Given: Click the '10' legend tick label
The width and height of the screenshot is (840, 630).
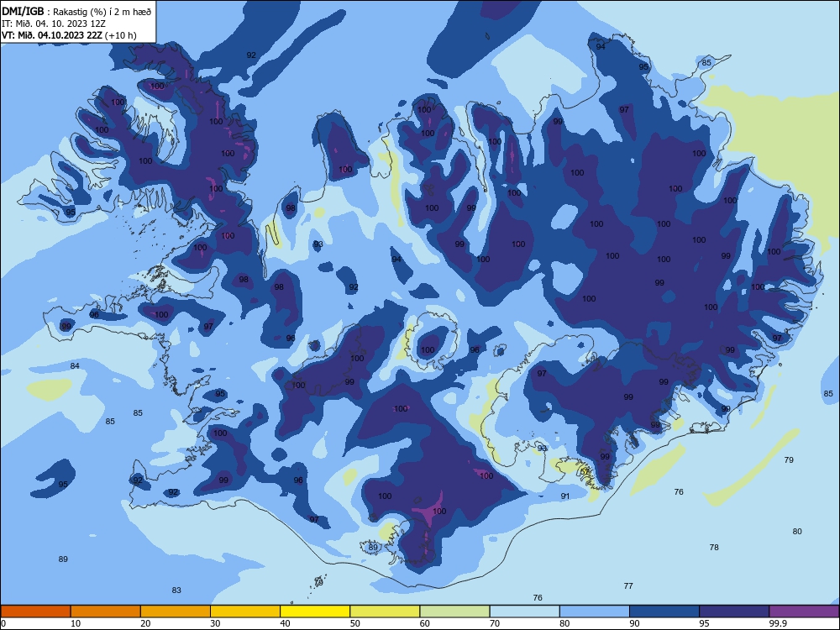Looking at the screenshot, I should (x=76, y=623).
